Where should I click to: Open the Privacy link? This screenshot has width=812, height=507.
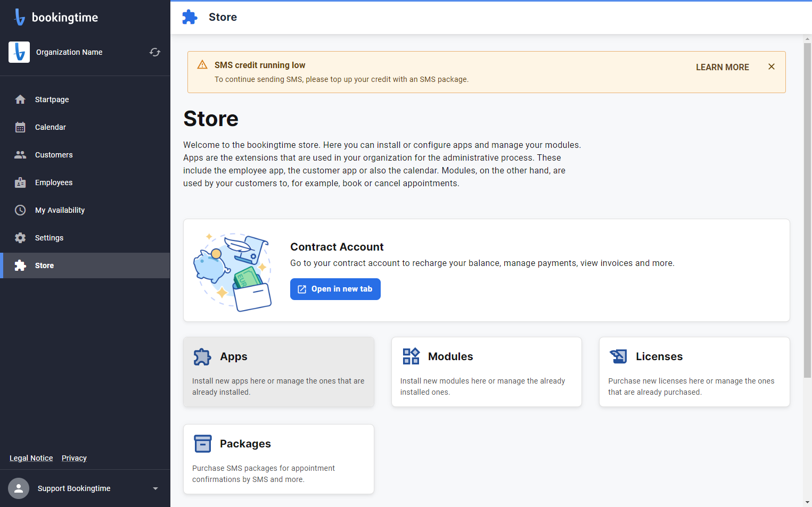click(74, 458)
